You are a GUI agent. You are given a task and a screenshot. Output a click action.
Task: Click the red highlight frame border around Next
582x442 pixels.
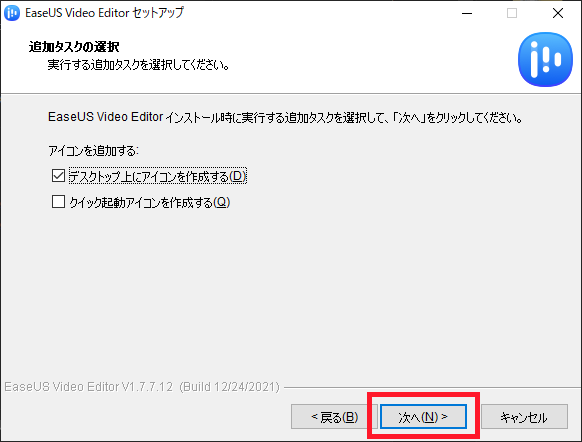(423, 395)
